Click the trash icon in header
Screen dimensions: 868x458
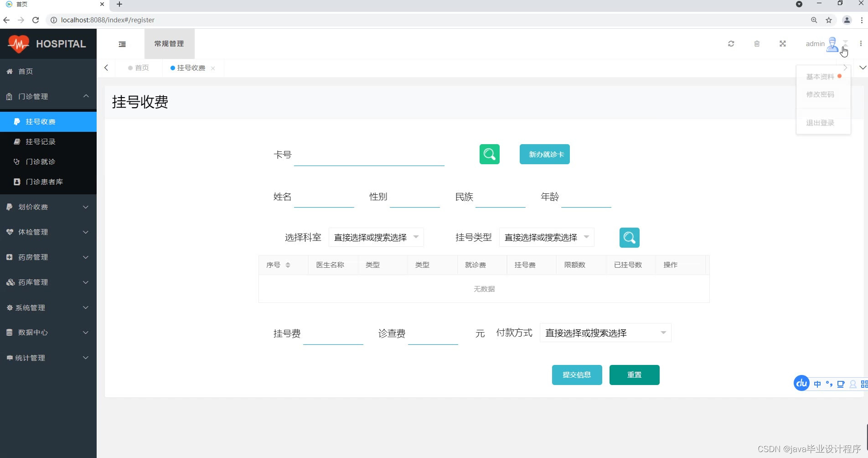click(x=757, y=44)
